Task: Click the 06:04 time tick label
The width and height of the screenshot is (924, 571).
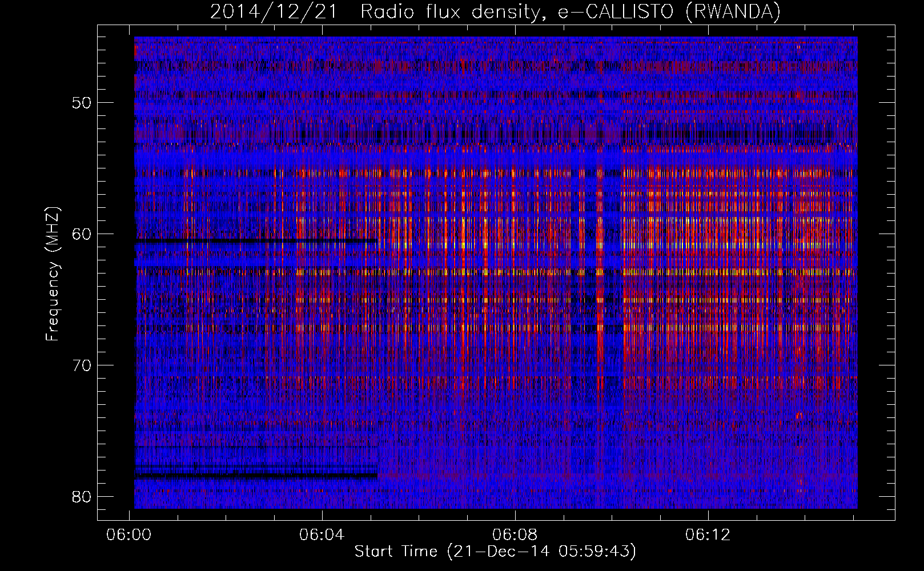Action: coord(322,534)
